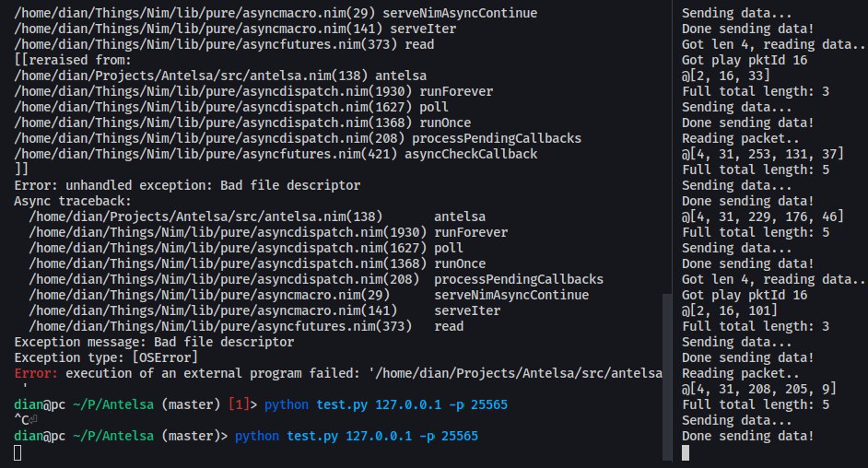Click the "[[reraised from:" line
868x468 pixels.
tap(73, 60)
